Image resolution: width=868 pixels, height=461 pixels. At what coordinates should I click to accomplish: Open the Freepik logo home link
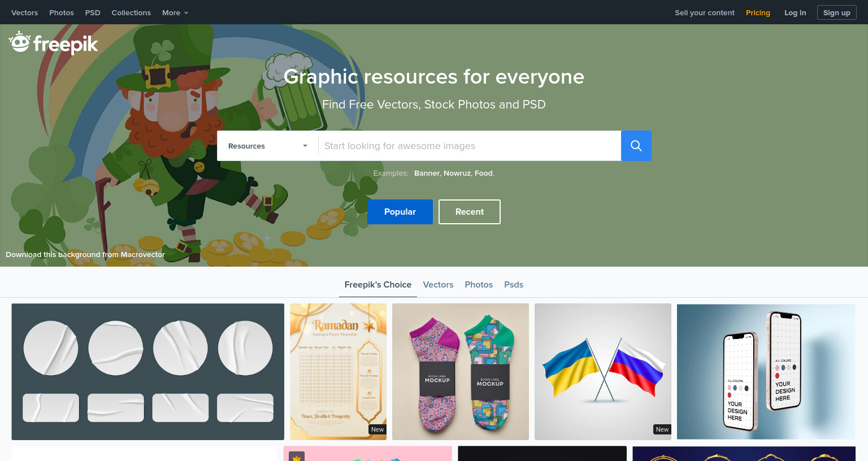pyautogui.click(x=54, y=43)
